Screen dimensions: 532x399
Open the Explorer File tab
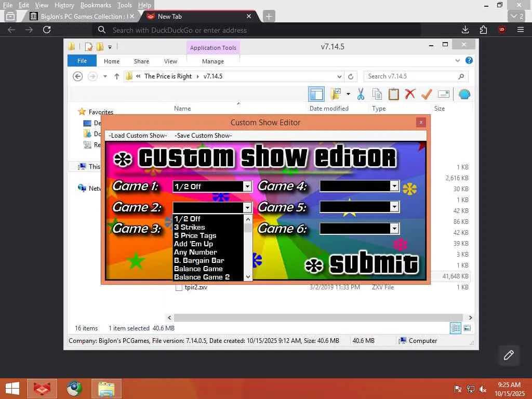tap(82, 61)
